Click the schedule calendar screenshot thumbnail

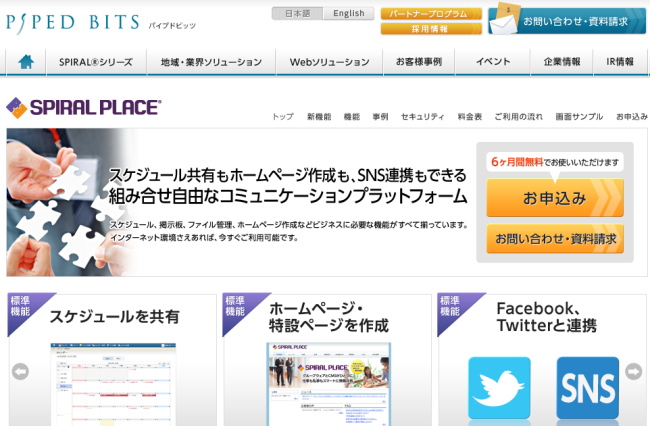[113, 384]
